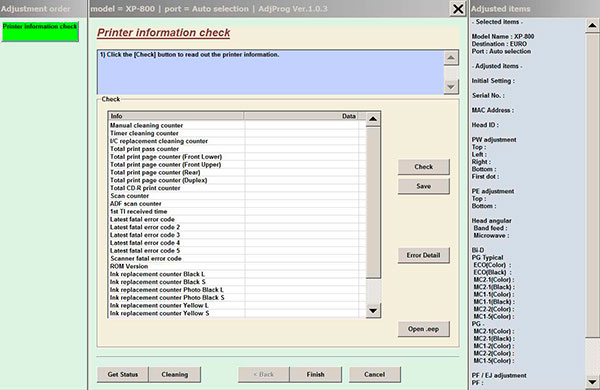
Task: Click the info list scroll up arrow
Action: (x=373, y=119)
